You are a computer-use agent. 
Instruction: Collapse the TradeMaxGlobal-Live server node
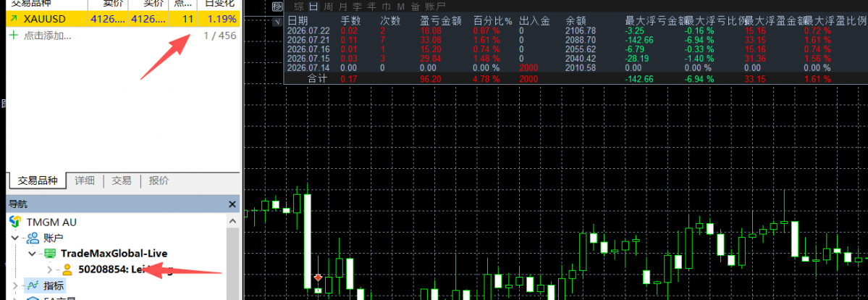[x=33, y=254]
